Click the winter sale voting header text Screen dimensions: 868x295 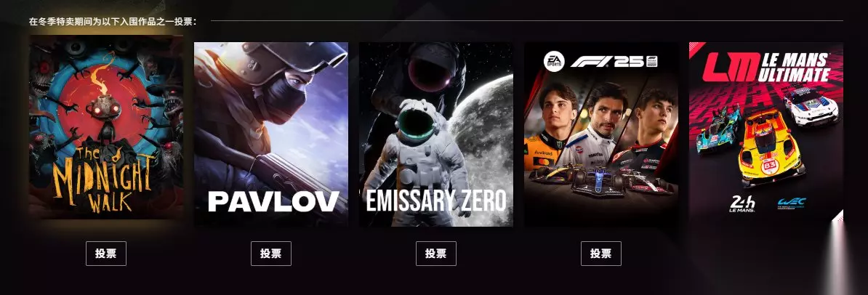[113, 22]
